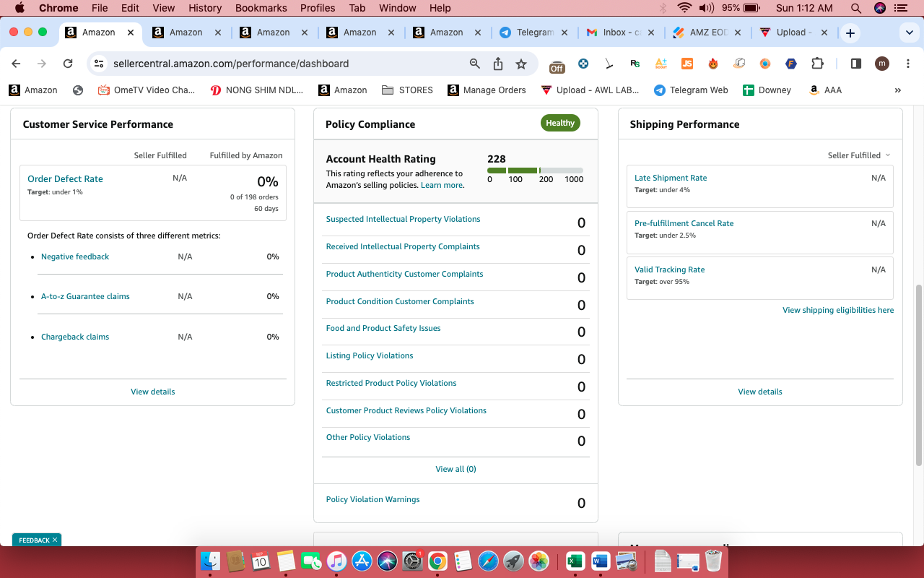Image resolution: width=924 pixels, height=578 pixels.
Task: Close the FEEDBACK tag with X
Action: (55, 540)
